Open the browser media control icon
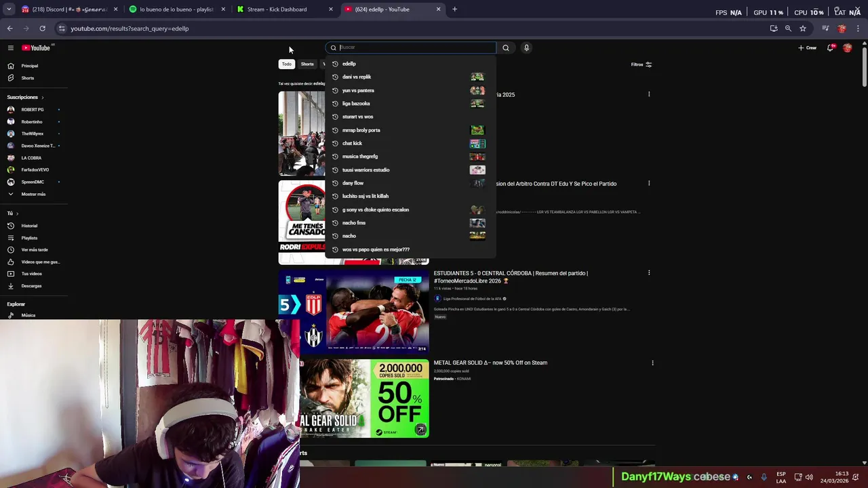The image size is (868, 488). pyautogui.click(x=825, y=28)
